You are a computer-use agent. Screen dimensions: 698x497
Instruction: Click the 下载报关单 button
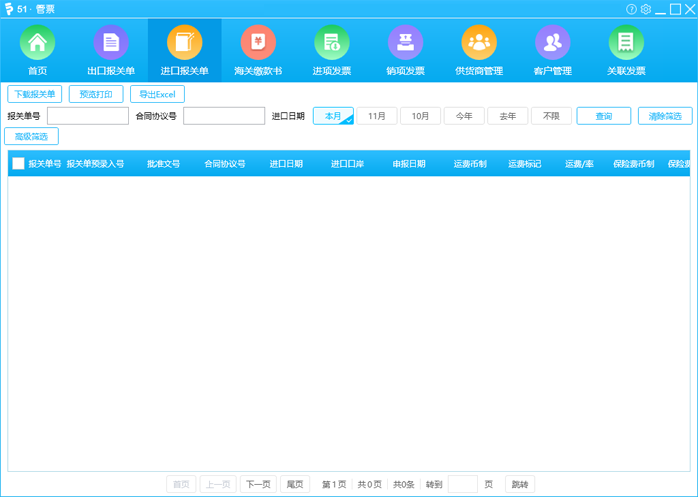point(34,94)
